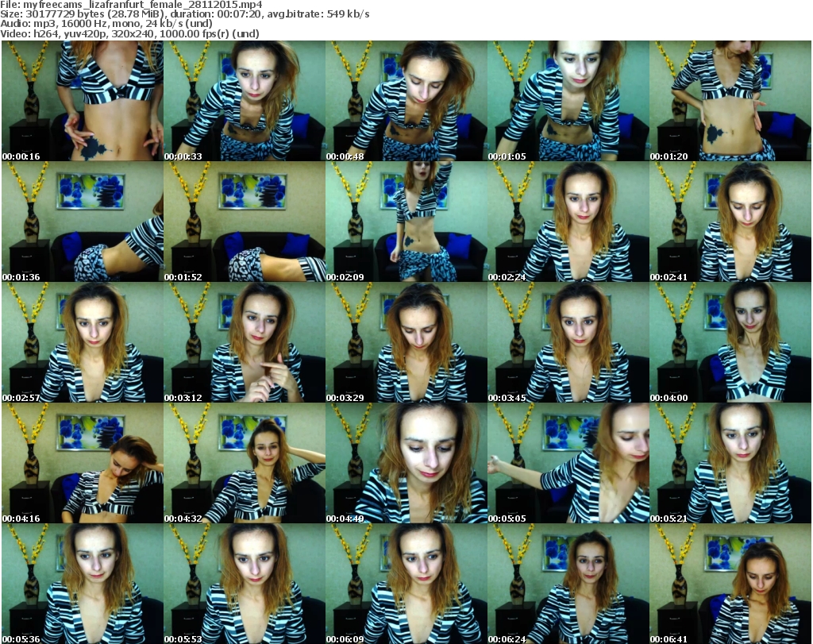The image size is (813, 644).
Task: Pick the 00:06:24 frame thumbnail
Action: point(568,584)
